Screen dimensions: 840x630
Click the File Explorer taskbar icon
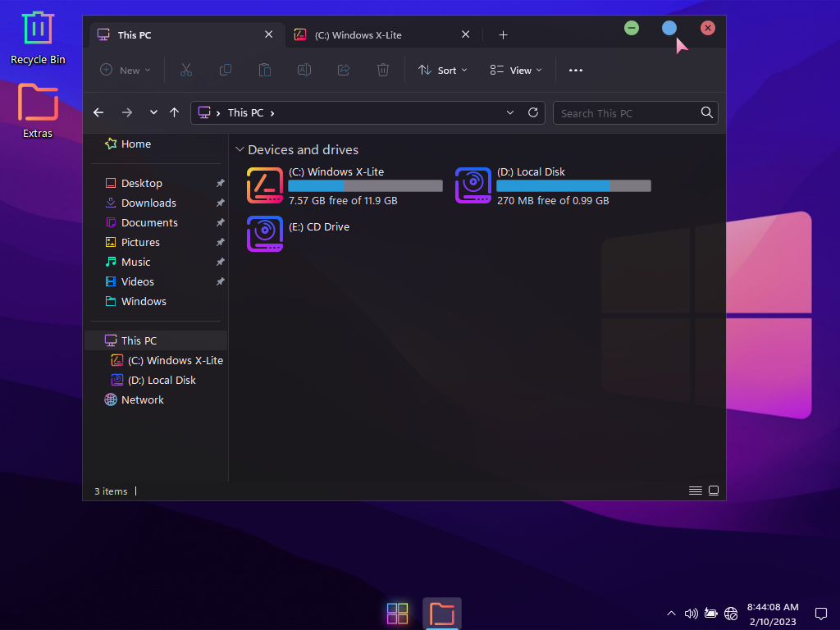pyautogui.click(x=442, y=614)
